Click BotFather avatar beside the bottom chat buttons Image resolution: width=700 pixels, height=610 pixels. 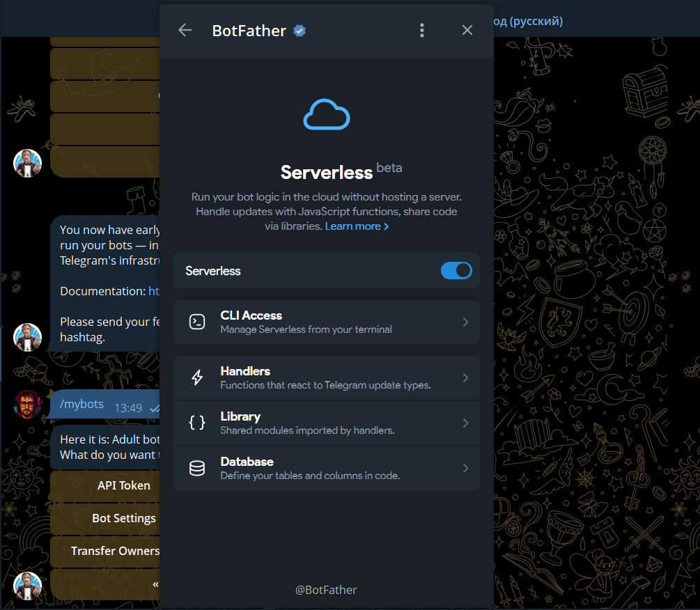(27, 586)
